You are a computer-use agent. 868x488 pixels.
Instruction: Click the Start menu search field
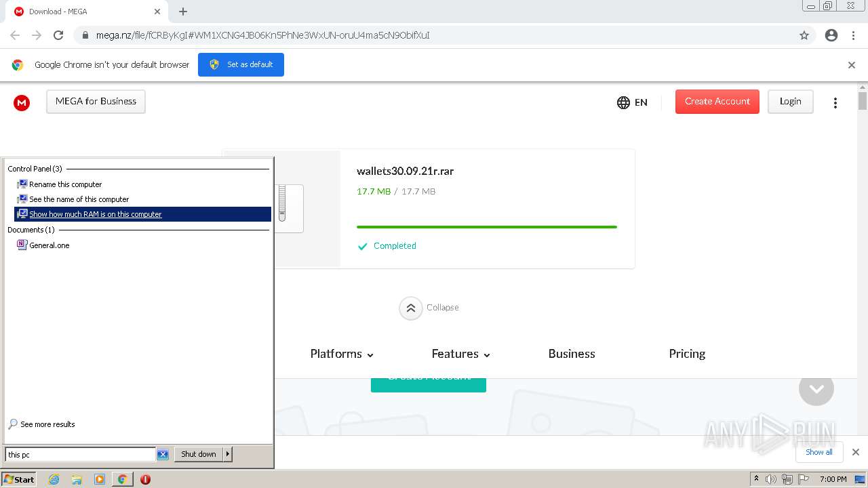click(80, 455)
